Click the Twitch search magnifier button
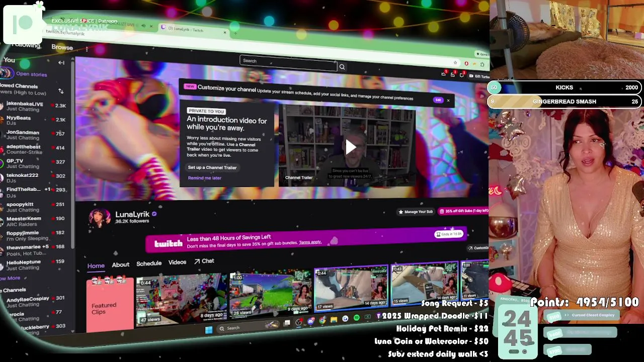 342,67
